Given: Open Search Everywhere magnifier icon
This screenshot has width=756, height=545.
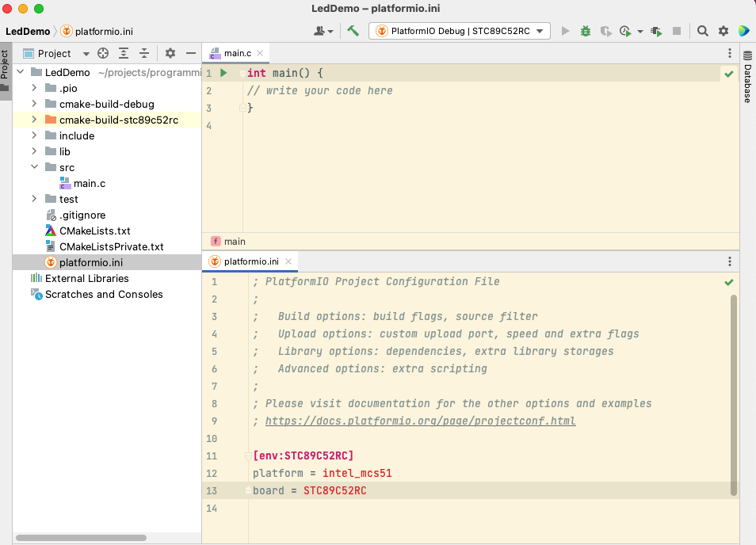Looking at the screenshot, I should coord(703,31).
